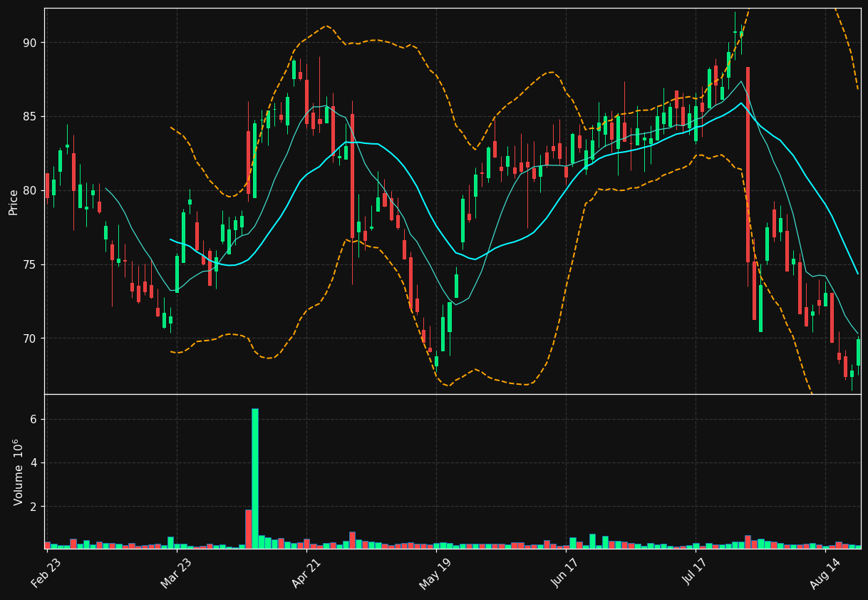
Task: Click the tallest green volume bar
Action: tap(255, 478)
